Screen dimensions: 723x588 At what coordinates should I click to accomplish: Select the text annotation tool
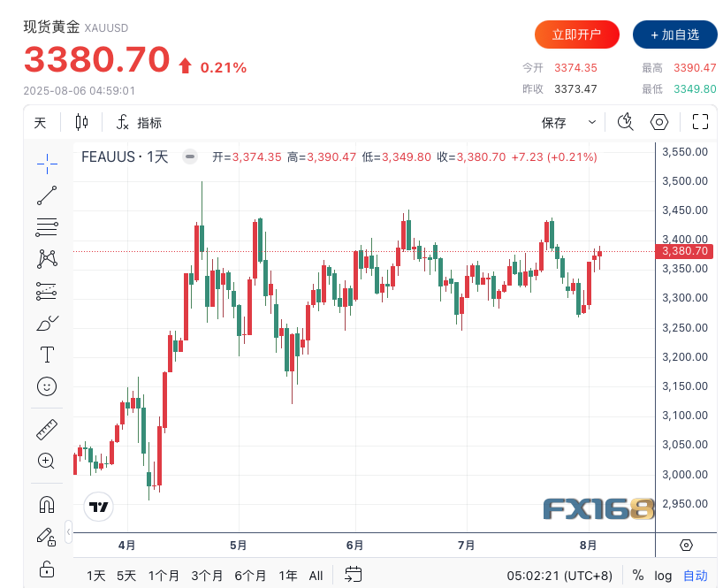pos(47,355)
